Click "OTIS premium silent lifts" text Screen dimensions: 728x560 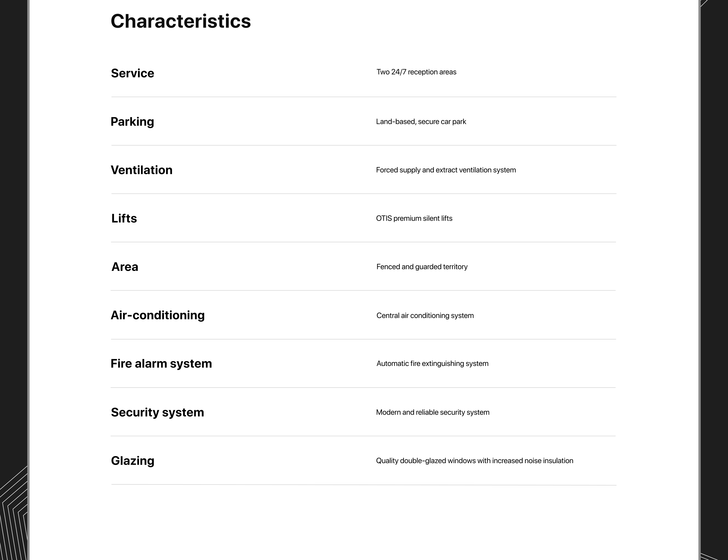coord(414,218)
